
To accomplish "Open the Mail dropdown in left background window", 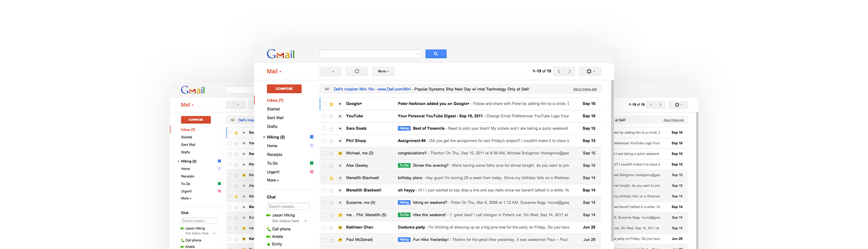I will tap(187, 105).
